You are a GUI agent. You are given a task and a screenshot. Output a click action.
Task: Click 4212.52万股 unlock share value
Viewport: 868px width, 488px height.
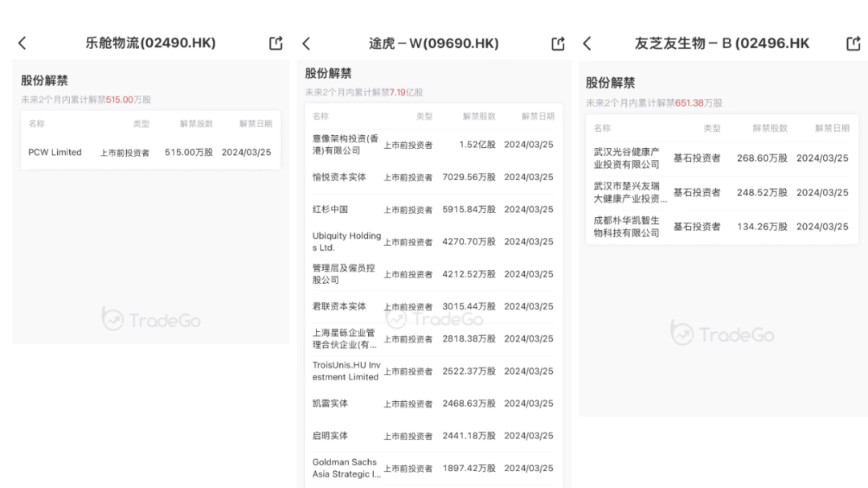[x=469, y=274]
